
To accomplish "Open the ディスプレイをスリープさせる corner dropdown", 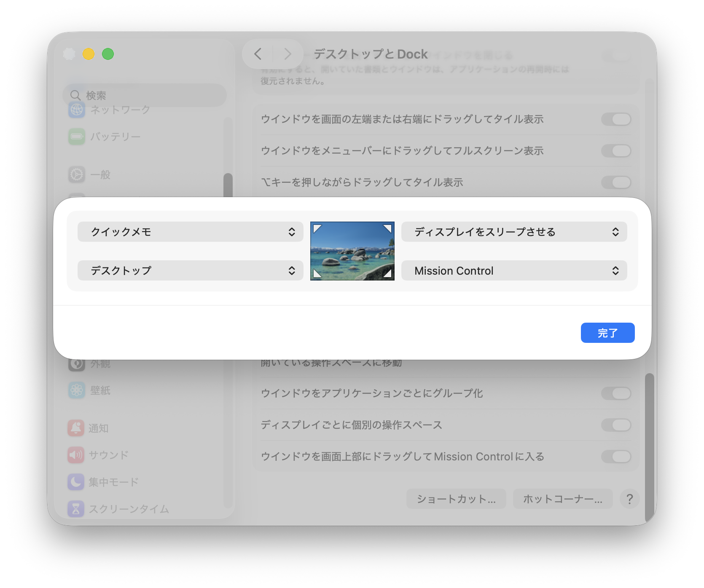I will (514, 232).
